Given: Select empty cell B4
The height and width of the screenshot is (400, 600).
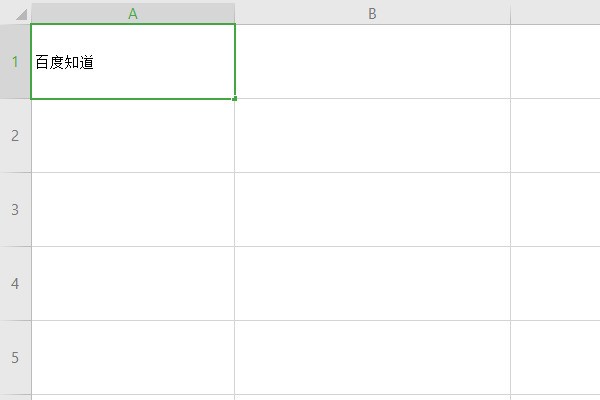Looking at the screenshot, I should tap(372, 283).
